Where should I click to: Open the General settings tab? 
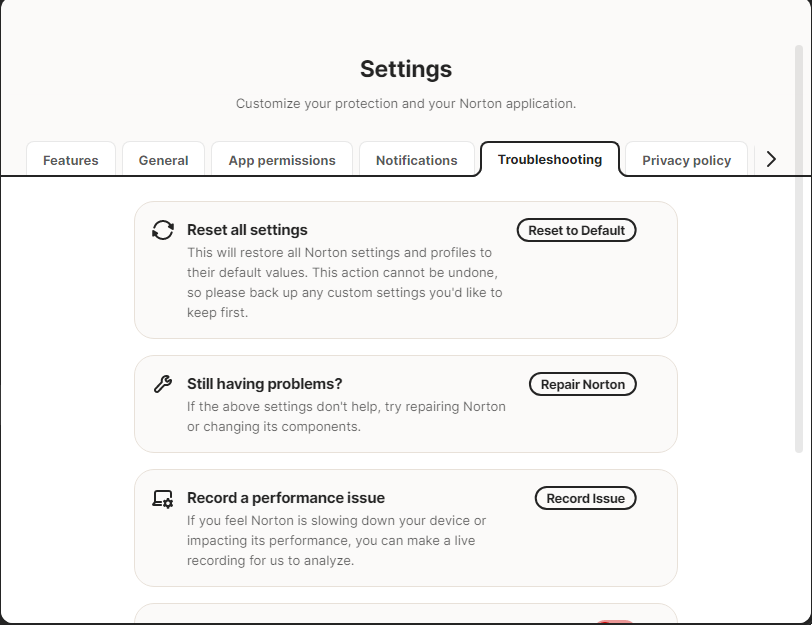[164, 160]
